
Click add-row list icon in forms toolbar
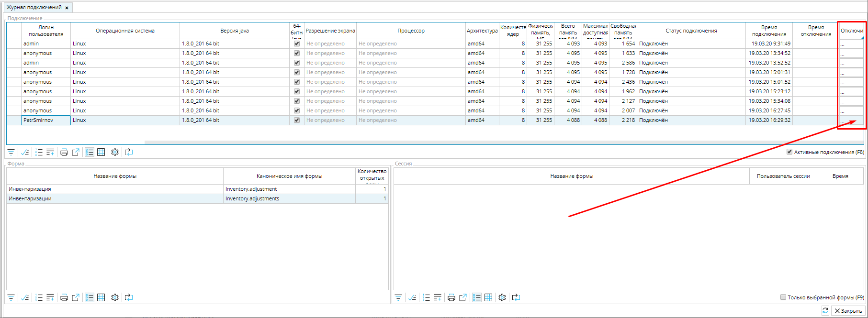coord(50,297)
